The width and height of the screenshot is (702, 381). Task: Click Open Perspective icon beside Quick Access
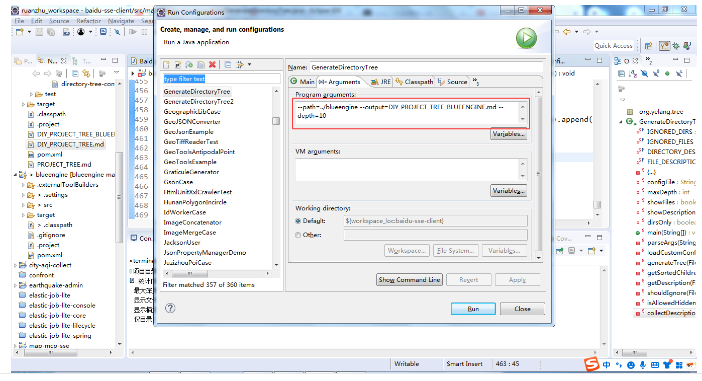pyautogui.click(x=648, y=46)
